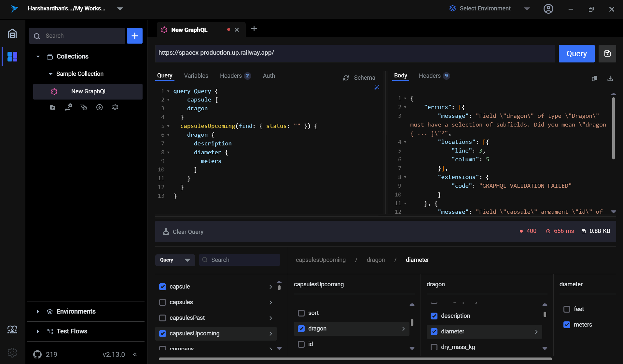Add a new REST request icon
This screenshot has height=364, width=623.
click(68, 107)
